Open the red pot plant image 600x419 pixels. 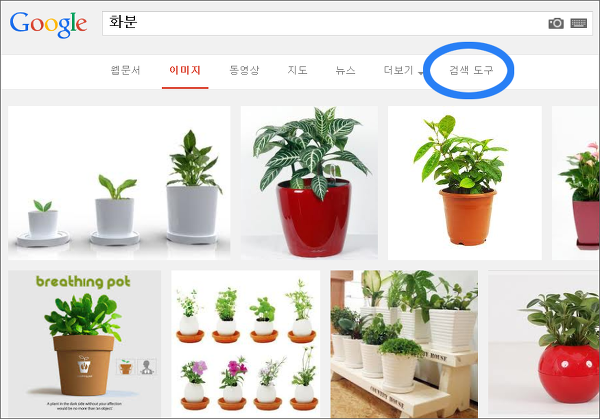click(x=309, y=183)
